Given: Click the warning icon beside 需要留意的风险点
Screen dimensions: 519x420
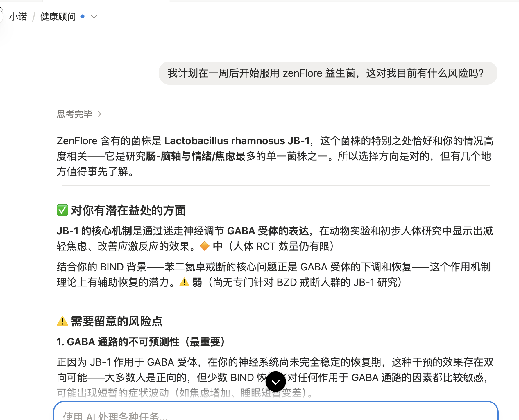Looking at the screenshot, I should (x=62, y=321).
